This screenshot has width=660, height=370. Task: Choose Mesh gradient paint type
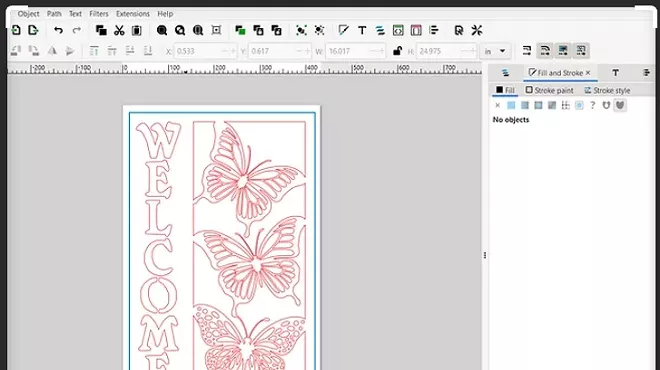click(x=552, y=105)
